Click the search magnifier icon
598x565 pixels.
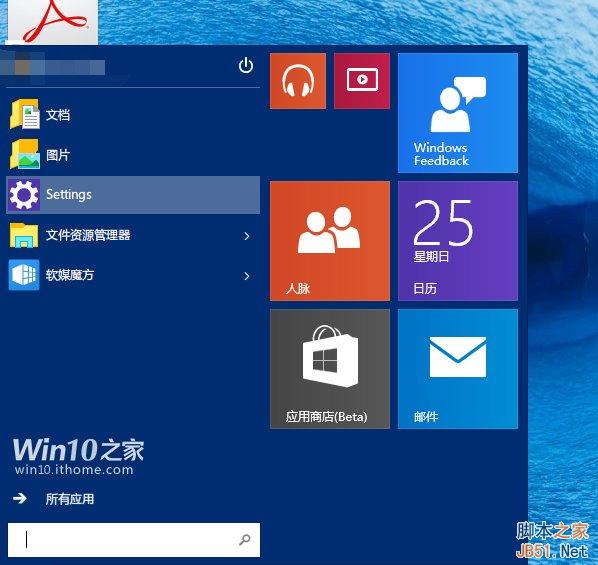(x=244, y=539)
